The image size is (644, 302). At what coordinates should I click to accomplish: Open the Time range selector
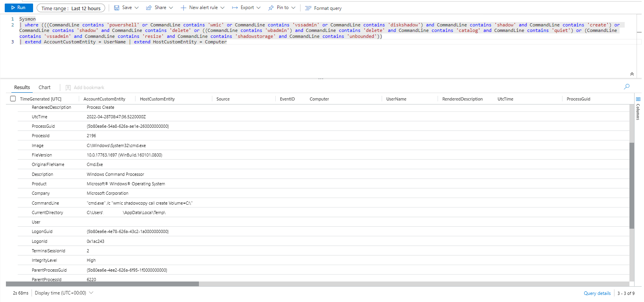click(x=71, y=8)
